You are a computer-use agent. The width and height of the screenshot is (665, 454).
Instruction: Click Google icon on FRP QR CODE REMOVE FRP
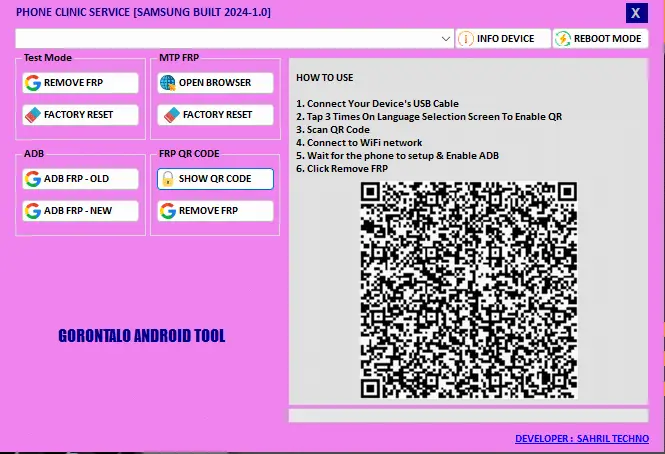pyautogui.click(x=168, y=211)
